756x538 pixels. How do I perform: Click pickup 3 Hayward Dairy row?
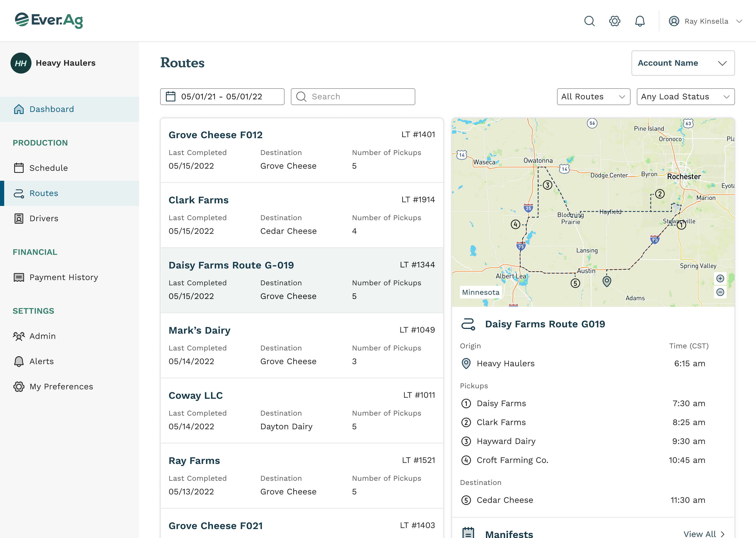(593, 441)
